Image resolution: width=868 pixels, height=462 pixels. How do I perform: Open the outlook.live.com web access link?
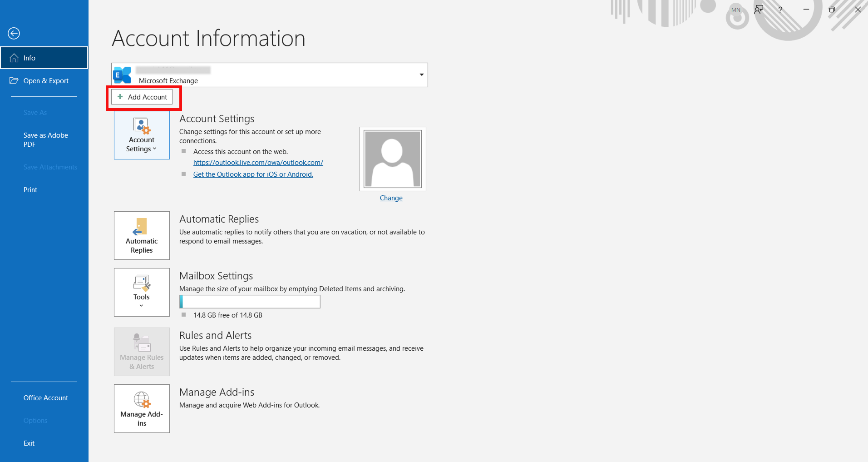(x=258, y=162)
